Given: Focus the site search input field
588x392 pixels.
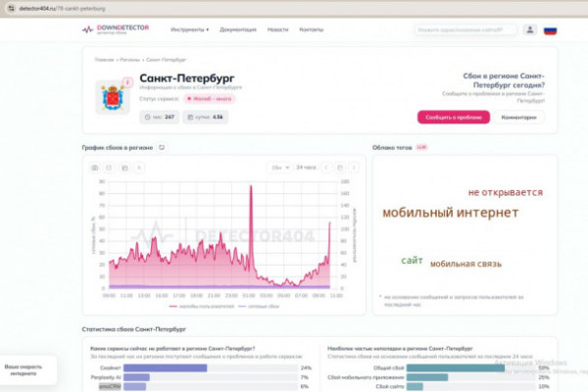Looking at the screenshot, I should 465,29.
